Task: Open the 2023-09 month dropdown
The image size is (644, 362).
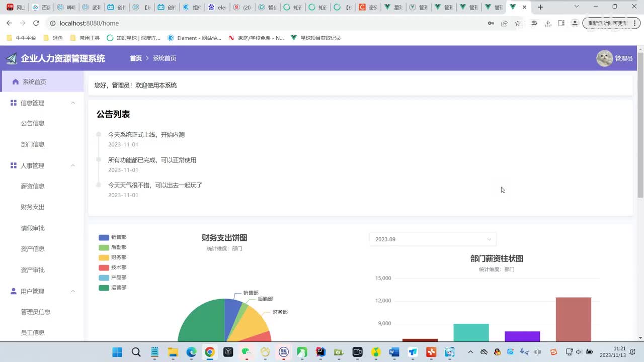Action: 433,239
